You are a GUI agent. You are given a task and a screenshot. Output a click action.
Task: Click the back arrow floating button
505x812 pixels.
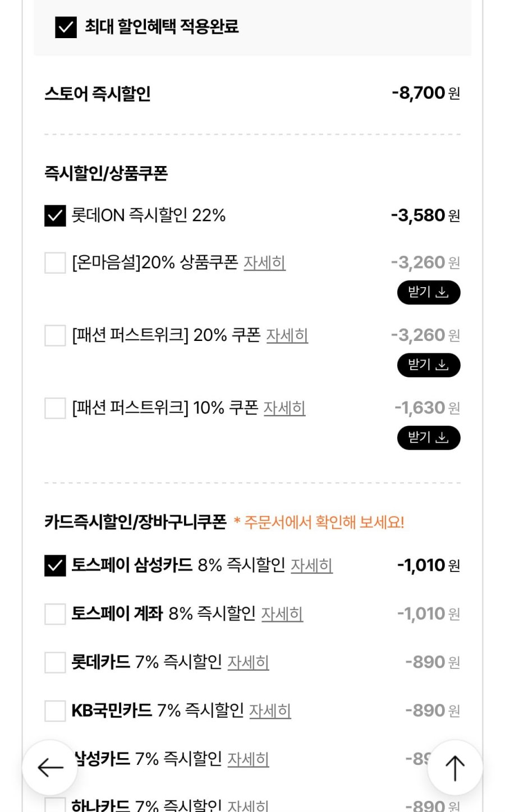pos(50,767)
